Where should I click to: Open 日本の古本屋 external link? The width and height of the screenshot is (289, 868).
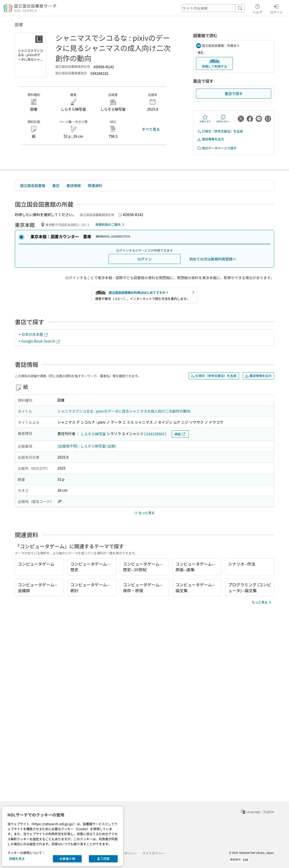[x=35, y=335]
